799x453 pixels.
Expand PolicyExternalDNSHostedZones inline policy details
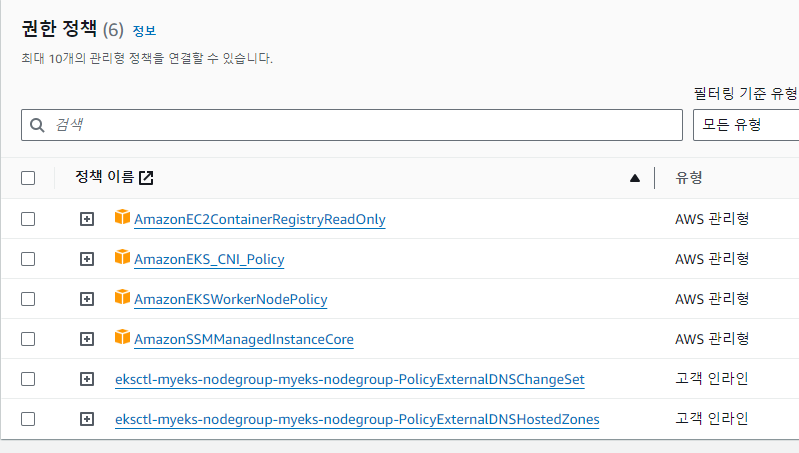(x=87, y=419)
